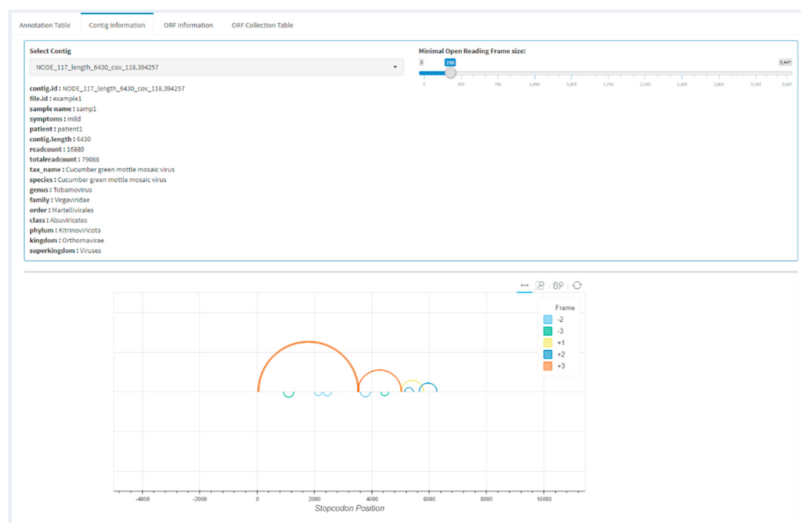Switch to the Annotation Table tab
Image resolution: width=812 pixels, height=524 pixels.
point(45,25)
